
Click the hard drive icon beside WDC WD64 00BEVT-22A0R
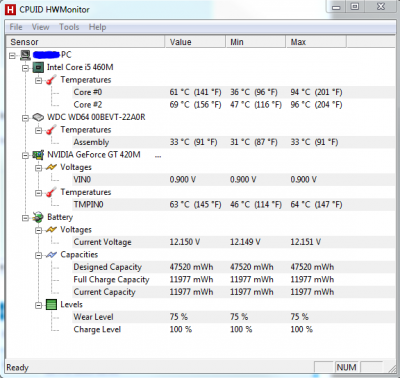pos(38,117)
